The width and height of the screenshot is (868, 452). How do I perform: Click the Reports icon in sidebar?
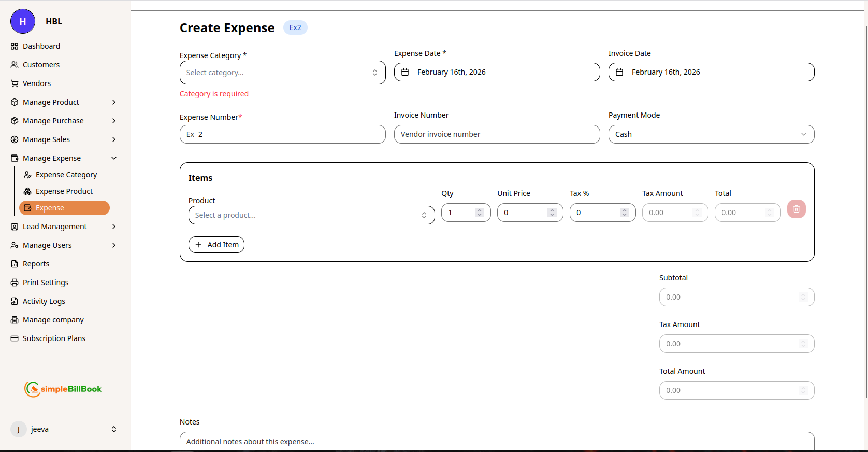[x=15, y=264]
